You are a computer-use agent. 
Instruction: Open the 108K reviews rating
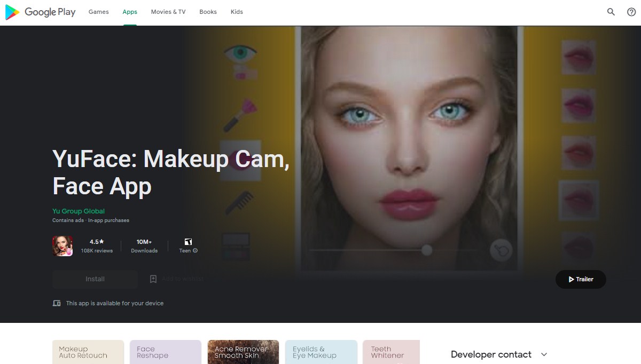click(x=97, y=246)
